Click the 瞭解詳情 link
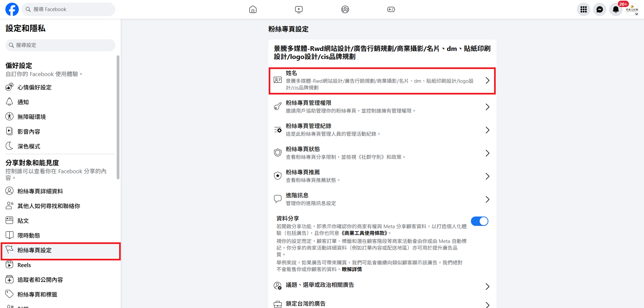644x308 pixels. pyautogui.click(x=352, y=269)
